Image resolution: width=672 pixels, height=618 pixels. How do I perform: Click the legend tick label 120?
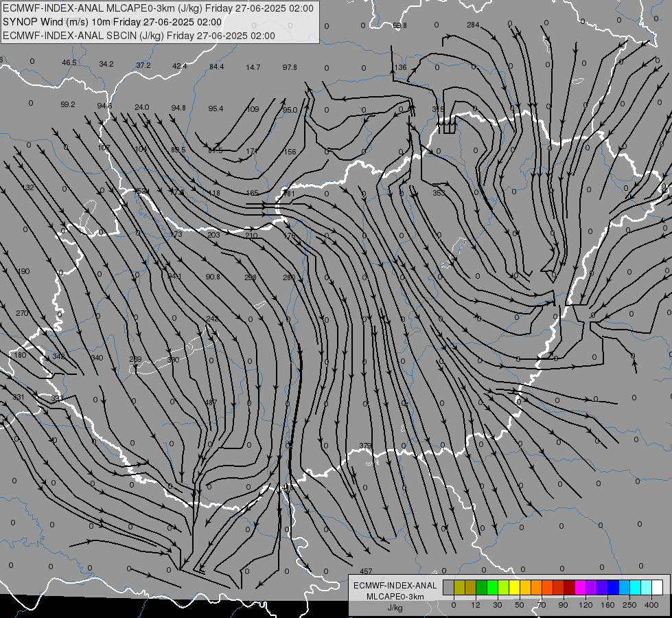pyautogui.click(x=586, y=605)
